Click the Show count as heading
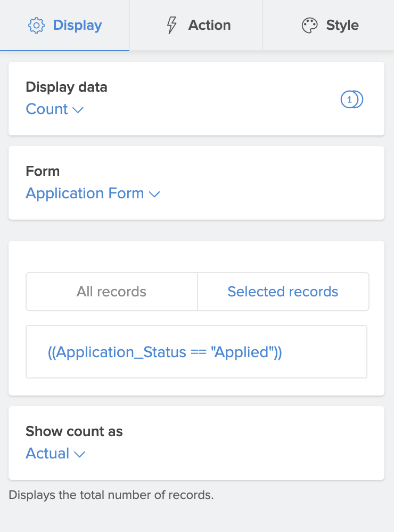 tap(74, 431)
